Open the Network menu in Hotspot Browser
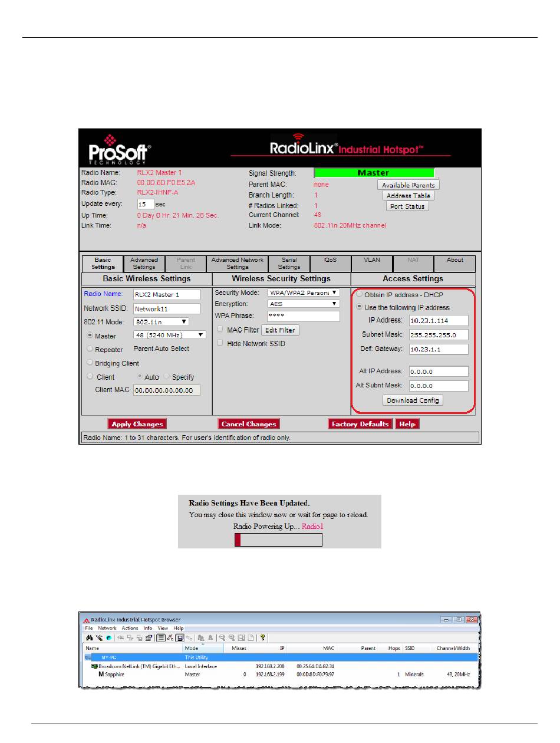The width and height of the screenshot is (560, 743). [107, 629]
